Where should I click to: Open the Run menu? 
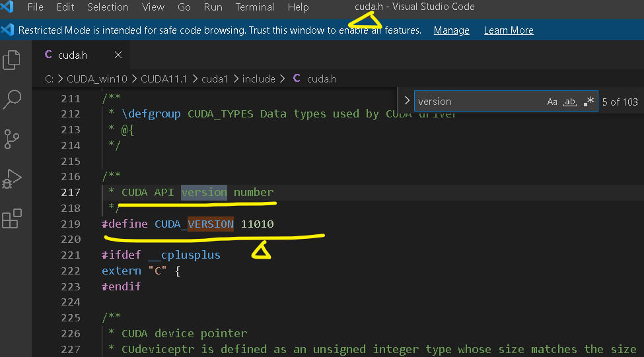[213, 7]
